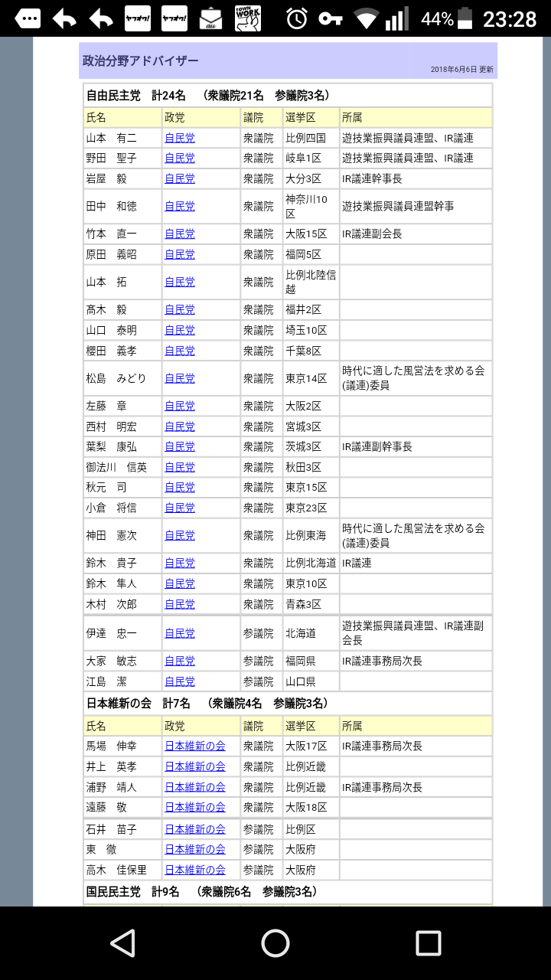551x980 pixels.
Task: Open 日本維新の会 link in 馬場 伸幸 row
Action: point(195,746)
